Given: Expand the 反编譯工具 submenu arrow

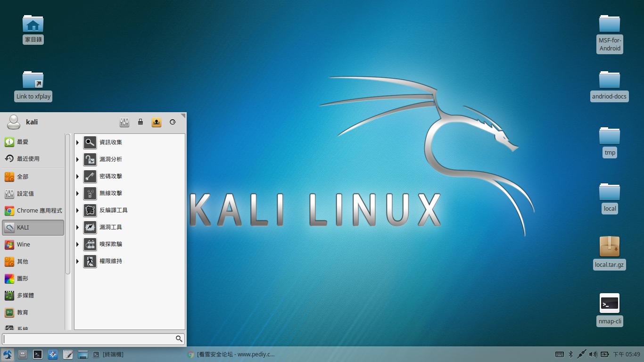Looking at the screenshot, I should (78, 210).
